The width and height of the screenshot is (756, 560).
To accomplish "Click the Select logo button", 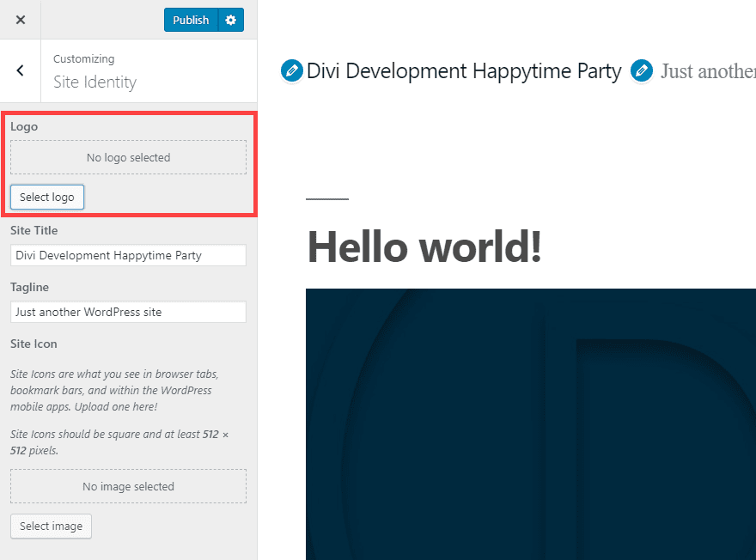I will (47, 198).
